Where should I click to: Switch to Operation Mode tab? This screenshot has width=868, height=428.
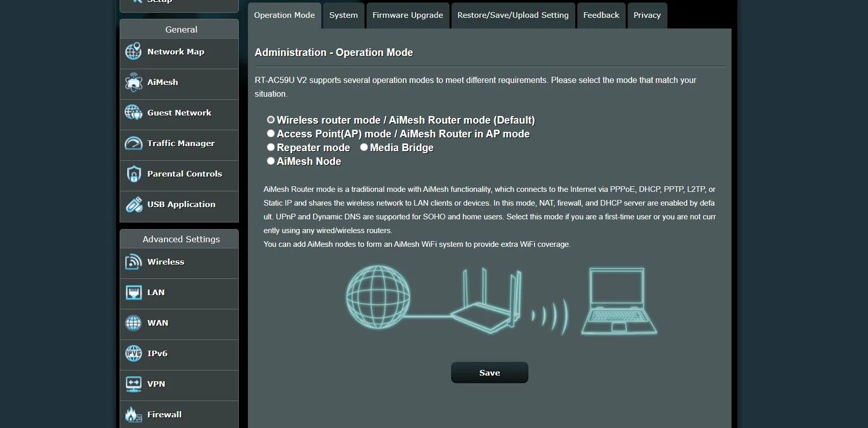click(x=285, y=15)
